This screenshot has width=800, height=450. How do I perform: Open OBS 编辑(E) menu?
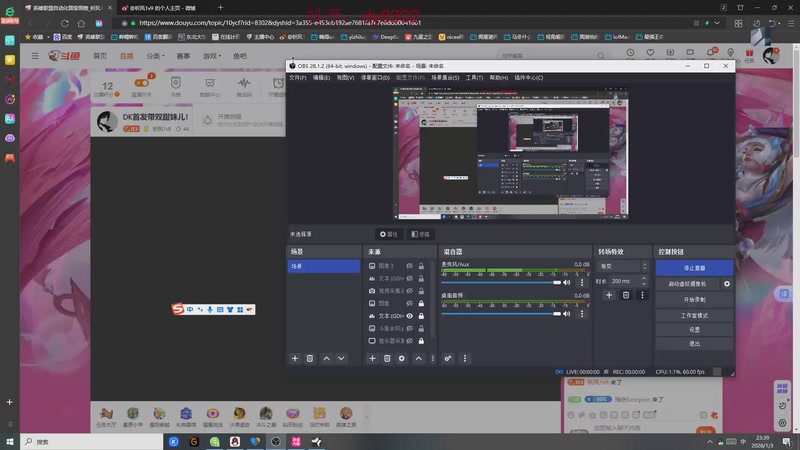pyautogui.click(x=321, y=78)
